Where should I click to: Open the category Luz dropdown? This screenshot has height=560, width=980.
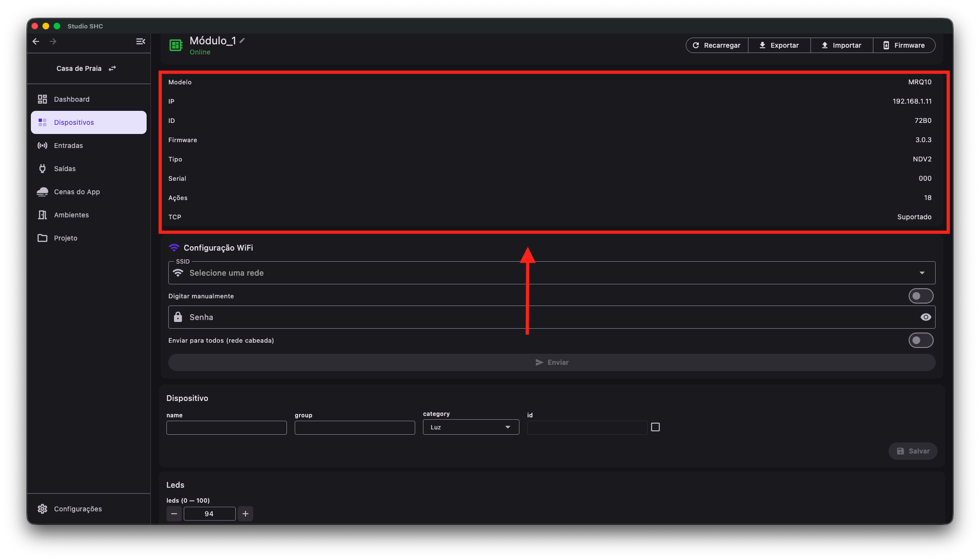471,427
